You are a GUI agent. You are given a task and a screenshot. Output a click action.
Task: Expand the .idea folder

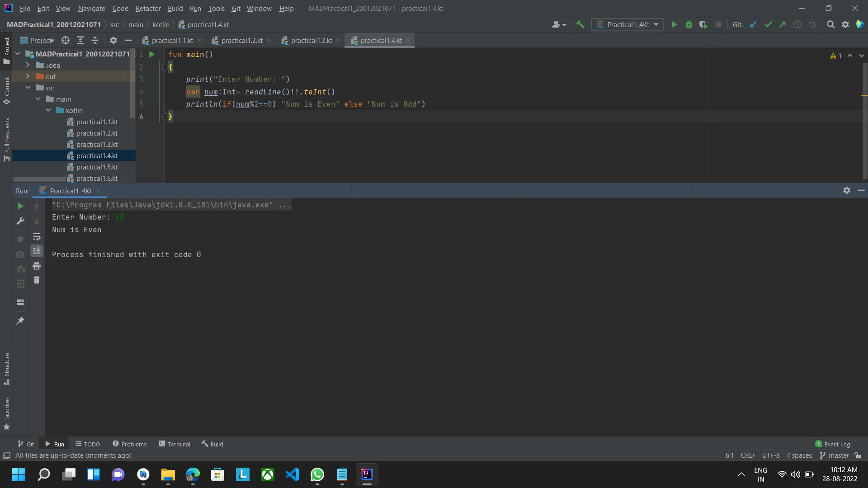pyautogui.click(x=28, y=65)
